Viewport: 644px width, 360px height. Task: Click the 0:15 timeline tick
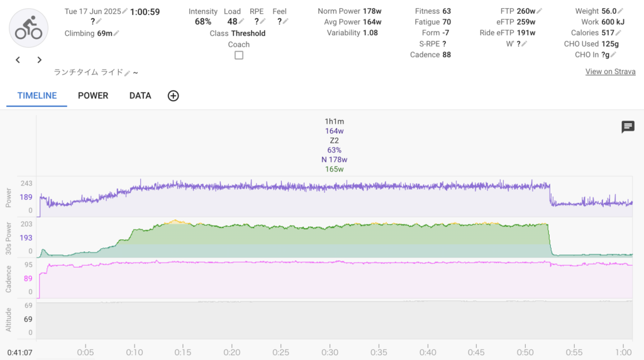(x=183, y=352)
